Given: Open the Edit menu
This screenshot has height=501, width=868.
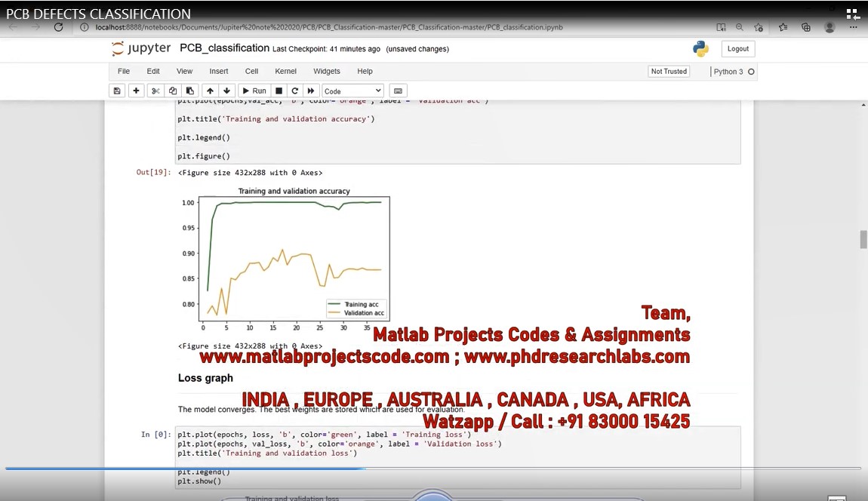Looking at the screenshot, I should pyautogui.click(x=153, y=72).
